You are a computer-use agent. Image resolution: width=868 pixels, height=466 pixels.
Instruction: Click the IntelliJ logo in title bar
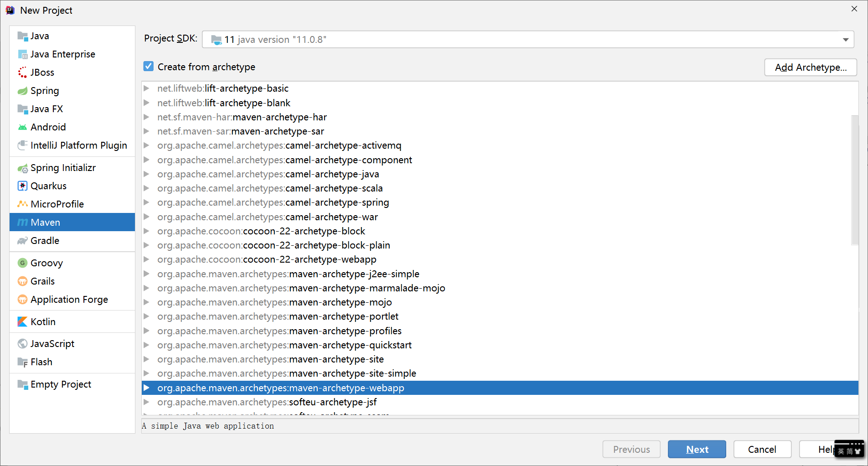[x=10, y=10]
